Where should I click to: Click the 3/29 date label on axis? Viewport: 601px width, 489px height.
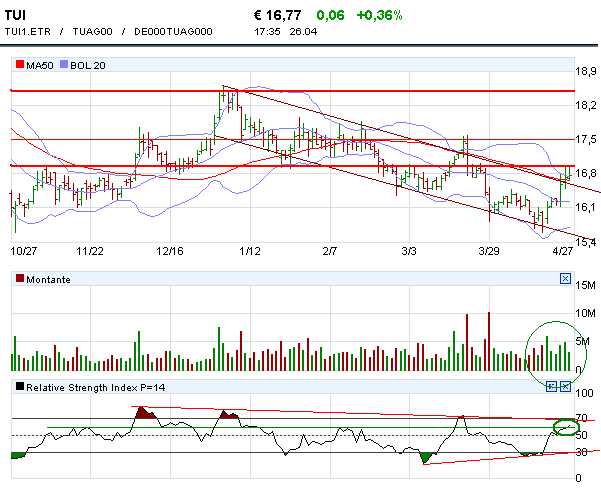[x=489, y=251]
